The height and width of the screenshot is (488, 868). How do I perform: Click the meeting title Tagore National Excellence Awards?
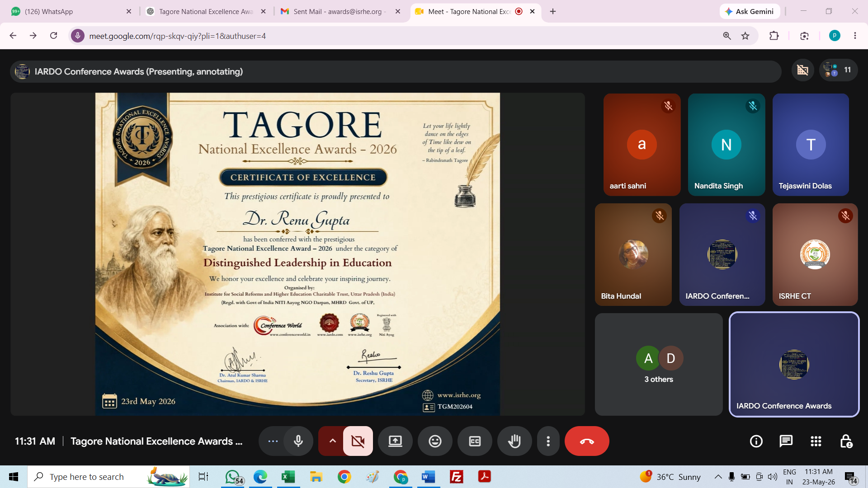(x=156, y=441)
